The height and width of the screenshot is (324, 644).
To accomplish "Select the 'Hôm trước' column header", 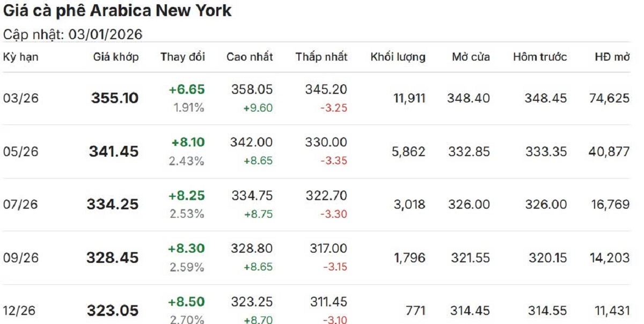I will tap(540, 57).
